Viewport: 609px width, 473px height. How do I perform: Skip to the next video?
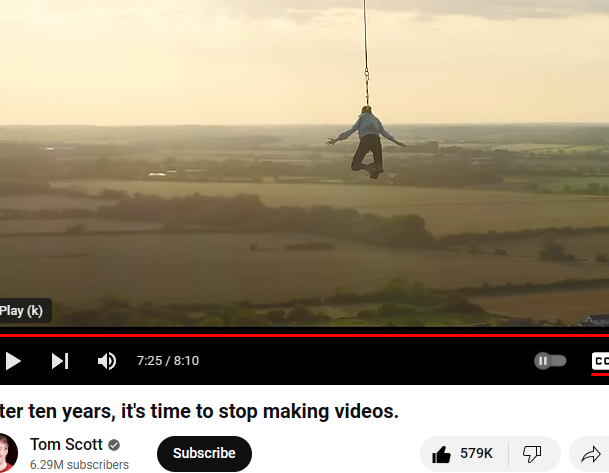click(x=60, y=361)
